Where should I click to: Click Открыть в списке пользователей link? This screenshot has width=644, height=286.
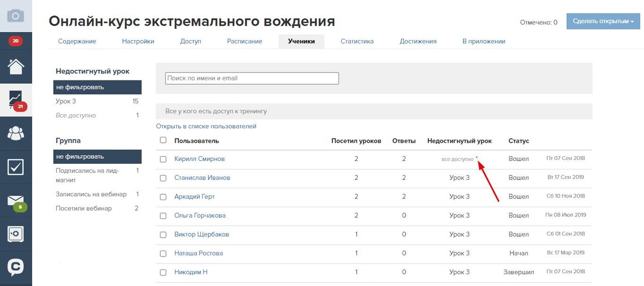pos(206,127)
